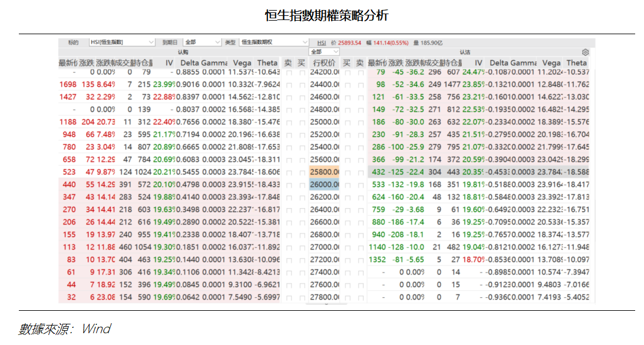Tick the call-side 卖 checkbox in 24200 row
644x345 pixels.
click(289, 73)
